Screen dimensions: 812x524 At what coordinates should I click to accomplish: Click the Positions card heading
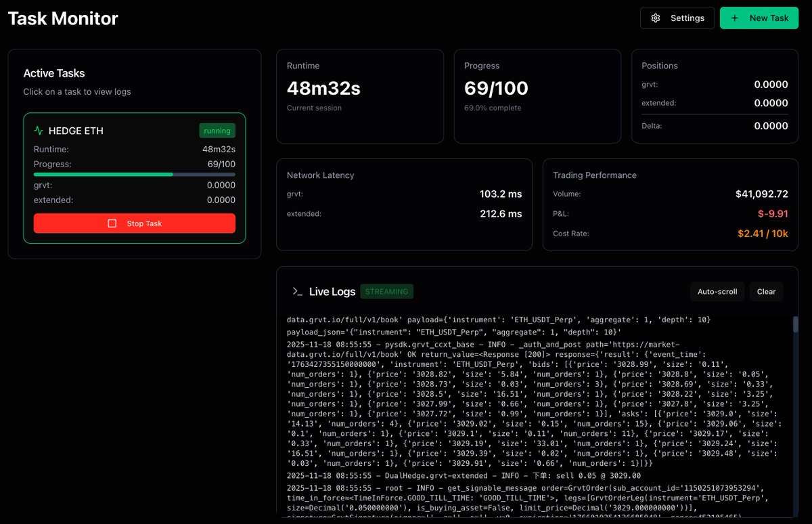click(x=660, y=66)
